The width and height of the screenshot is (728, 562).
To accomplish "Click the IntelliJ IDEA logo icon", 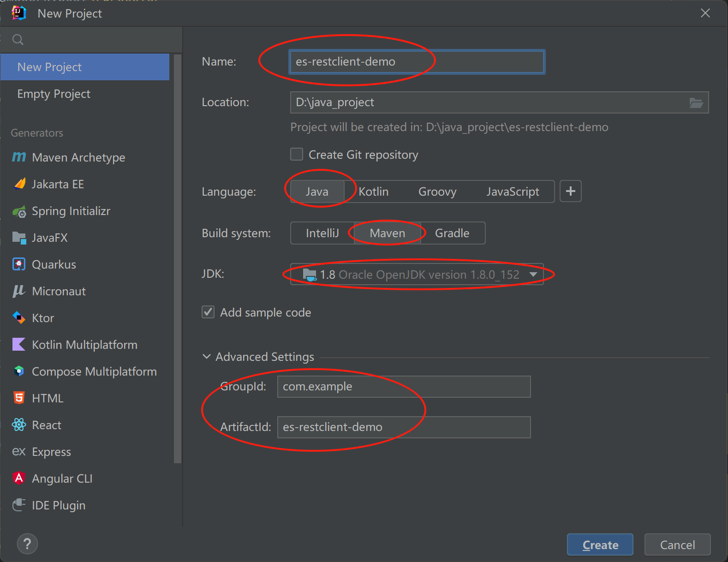I will click(19, 13).
